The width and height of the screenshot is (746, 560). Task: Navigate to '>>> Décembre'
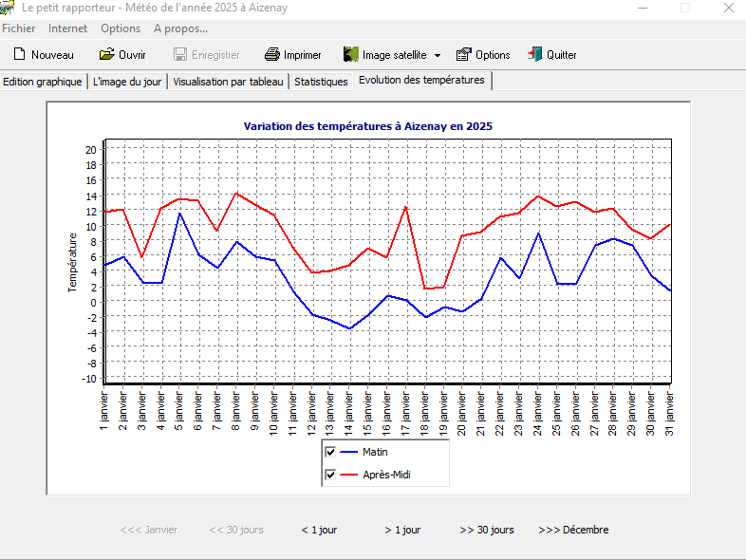point(573,530)
